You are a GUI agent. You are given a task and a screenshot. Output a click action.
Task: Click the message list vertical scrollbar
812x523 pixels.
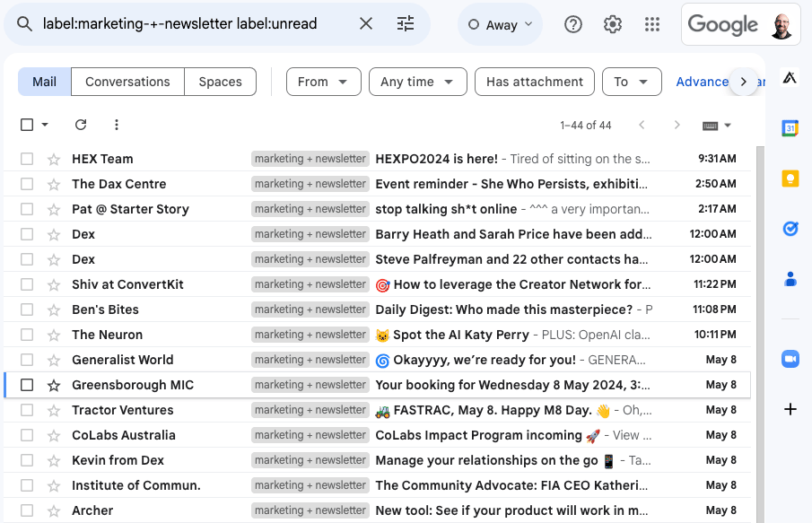[760, 335]
